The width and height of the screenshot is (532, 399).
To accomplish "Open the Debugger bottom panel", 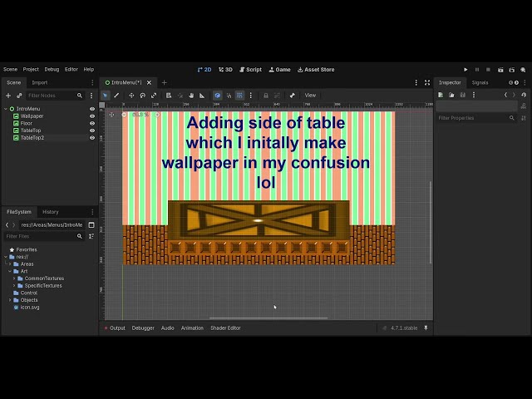I will [143, 328].
